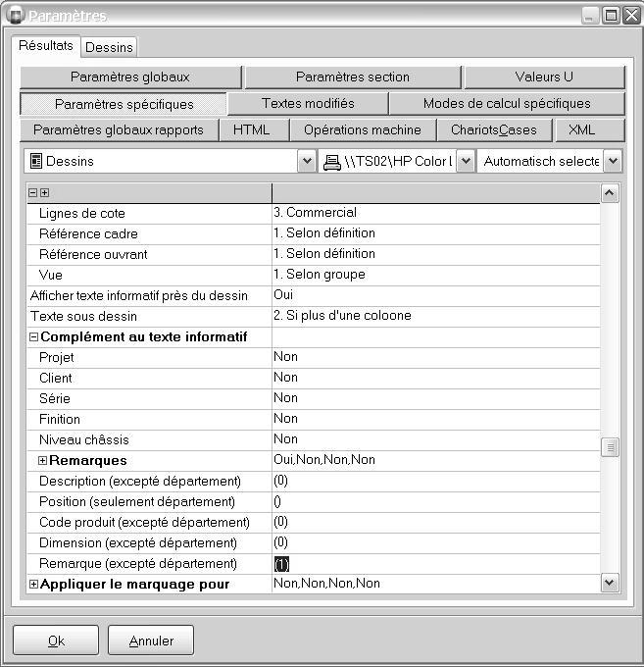Image resolution: width=644 pixels, height=667 pixels.
Task: Click the list scroll up arrow
Action: 610,193
